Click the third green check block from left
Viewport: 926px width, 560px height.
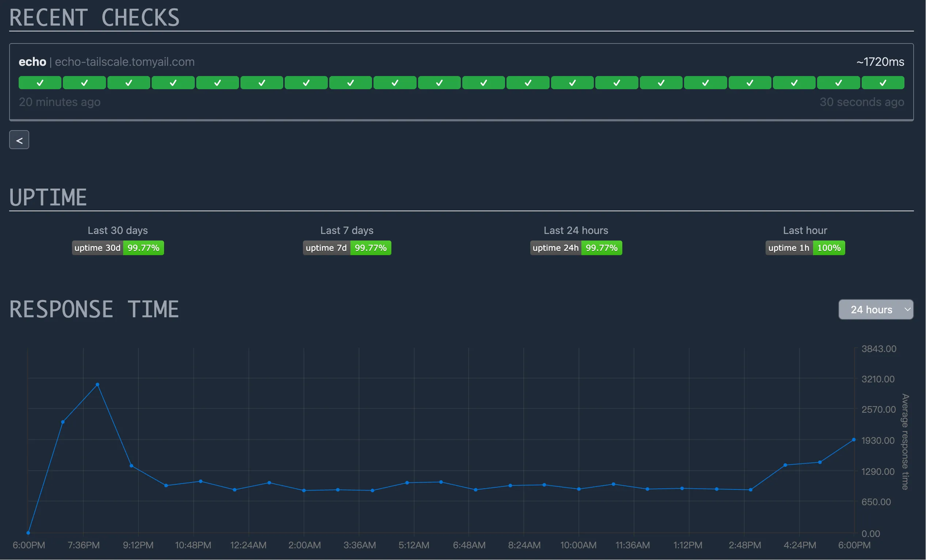click(x=129, y=83)
